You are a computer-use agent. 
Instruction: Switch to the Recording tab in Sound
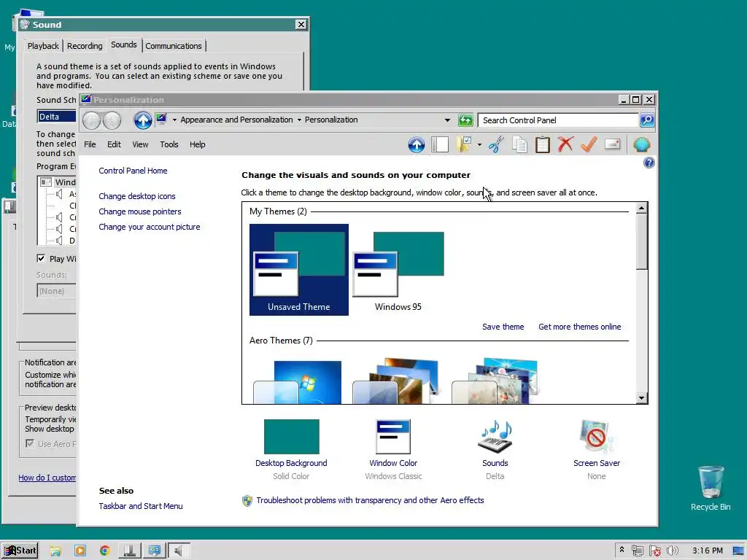85,46
